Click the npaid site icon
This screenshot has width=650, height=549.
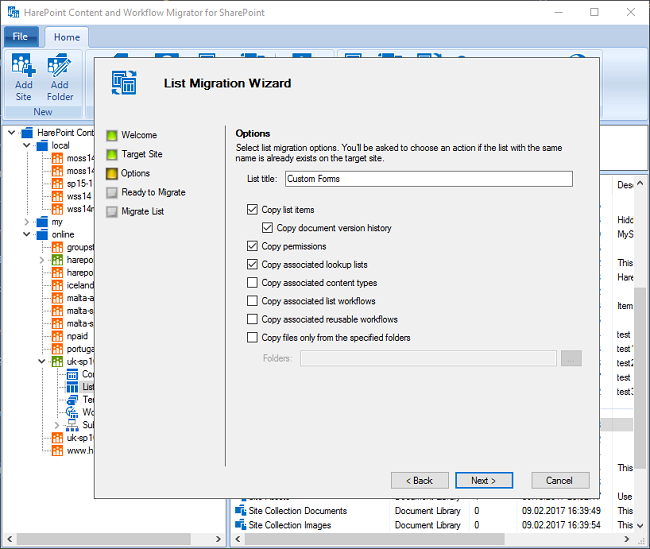click(57, 336)
